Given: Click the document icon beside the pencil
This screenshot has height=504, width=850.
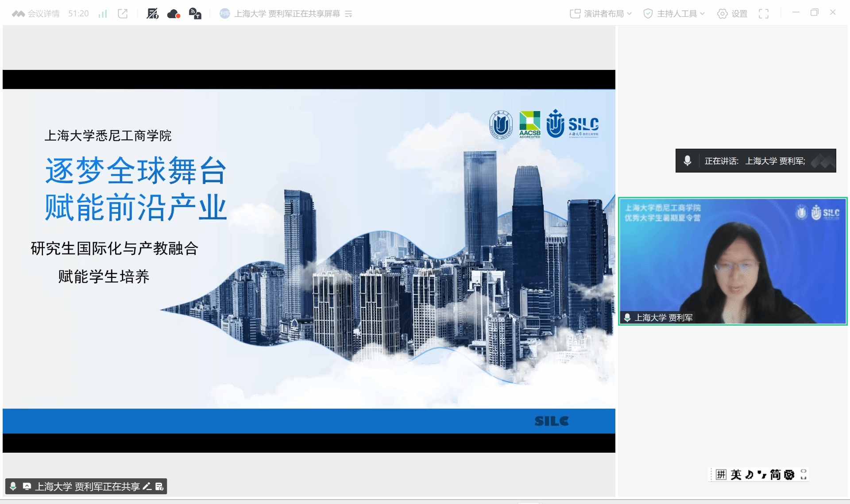Looking at the screenshot, I should click(160, 486).
